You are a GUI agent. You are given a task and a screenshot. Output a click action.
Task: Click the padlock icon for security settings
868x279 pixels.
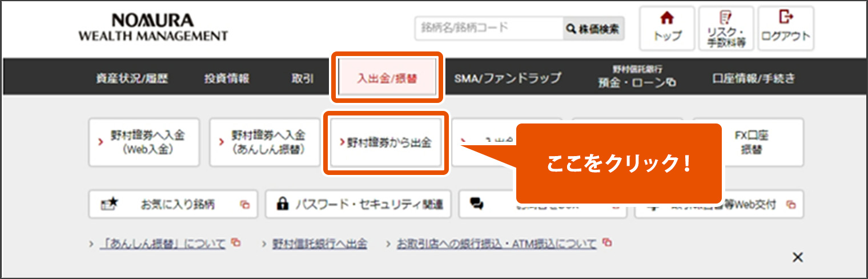[282, 204]
